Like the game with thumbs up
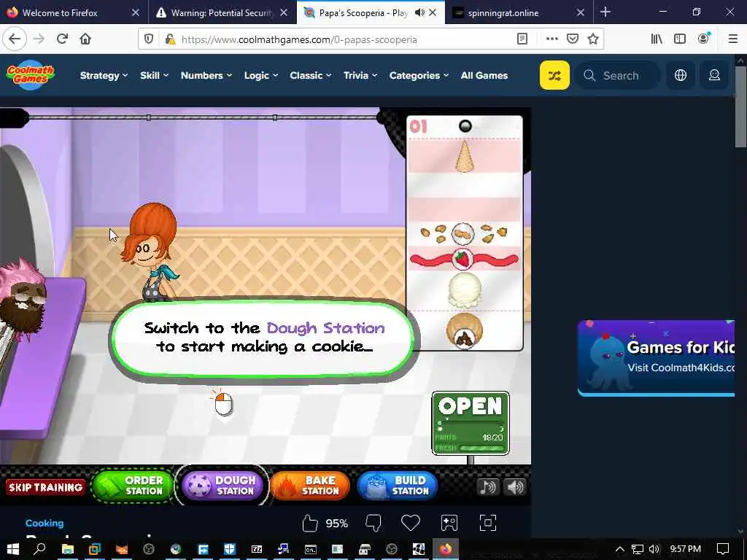This screenshot has height=560, width=747. pos(309,524)
